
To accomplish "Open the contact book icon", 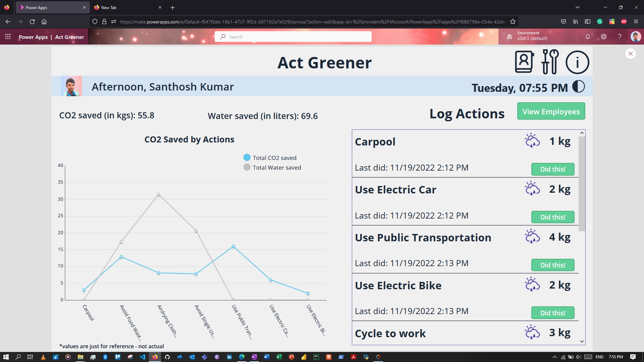I will pyautogui.click(x=524, y=62).
